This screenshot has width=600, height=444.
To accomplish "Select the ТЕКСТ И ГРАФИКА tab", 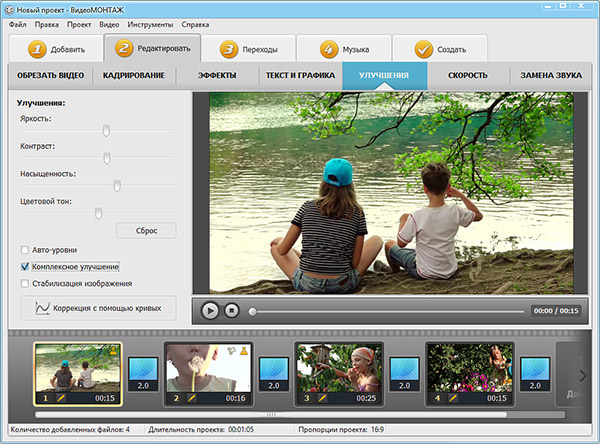I will click(x=300, y=75).
